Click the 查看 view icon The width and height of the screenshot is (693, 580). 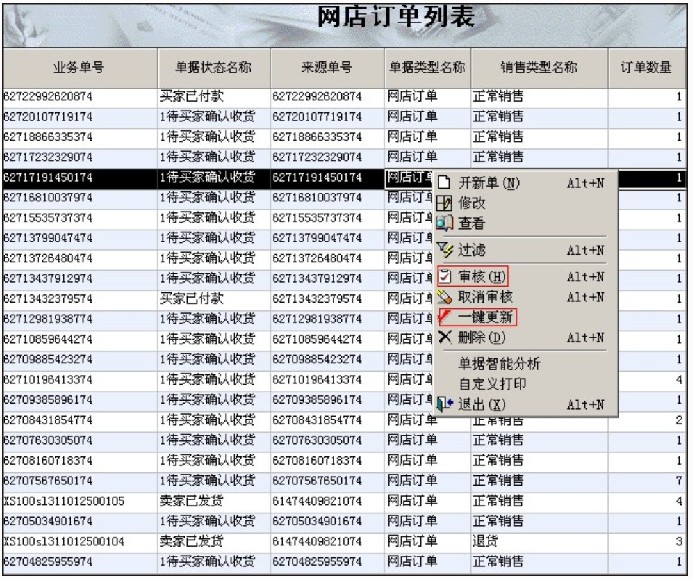444,223
